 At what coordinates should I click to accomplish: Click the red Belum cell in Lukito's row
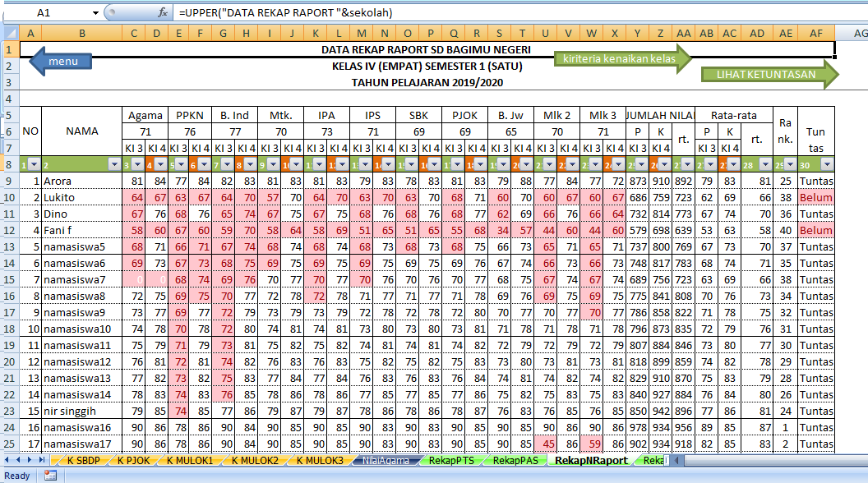tap(816, 197)
